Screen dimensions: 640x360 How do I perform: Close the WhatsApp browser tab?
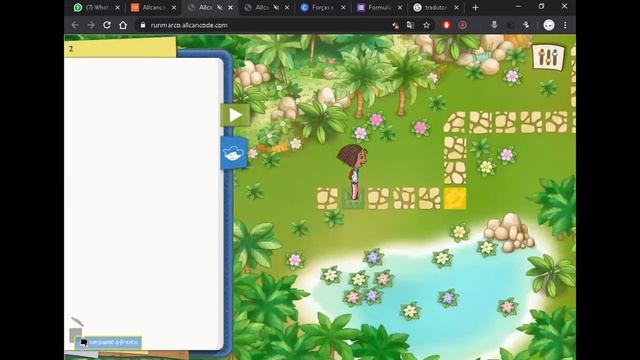[x=118, y=7]
